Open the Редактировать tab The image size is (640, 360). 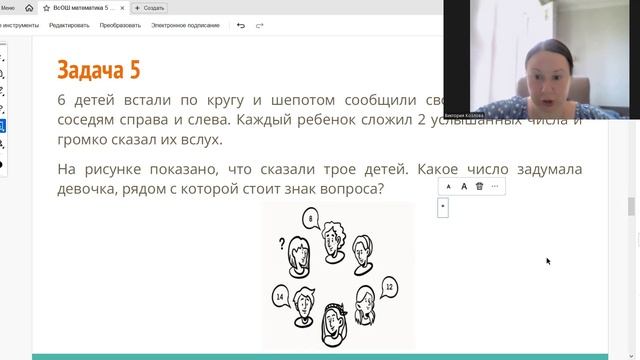click(x=69, y=25)
